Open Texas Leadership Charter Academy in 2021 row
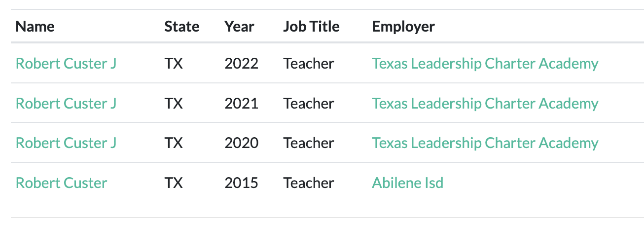 (485, 104)
